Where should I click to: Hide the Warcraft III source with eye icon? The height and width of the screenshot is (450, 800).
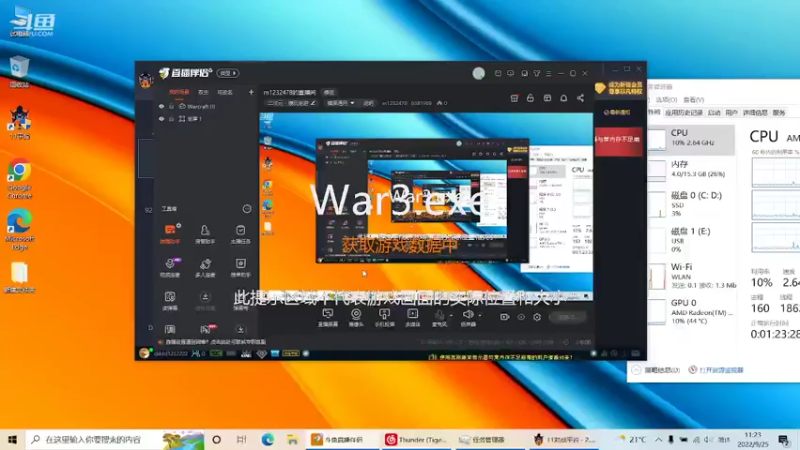(x=161, y=107)
